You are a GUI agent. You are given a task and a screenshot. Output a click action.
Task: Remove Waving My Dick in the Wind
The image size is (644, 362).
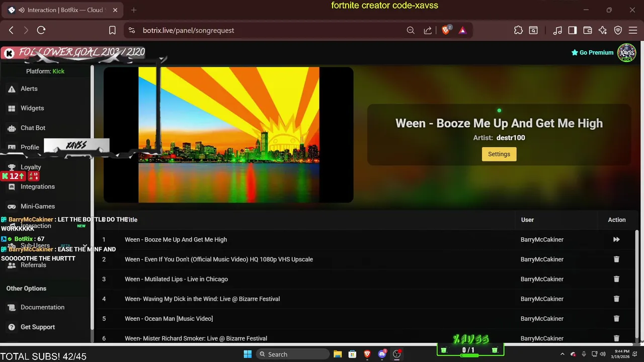point(616,299)
